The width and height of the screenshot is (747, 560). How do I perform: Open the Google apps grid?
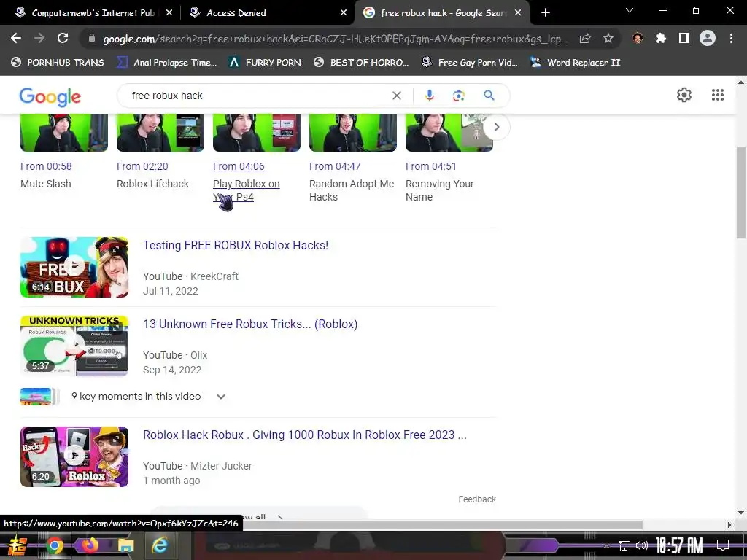(x=718, y=95)
